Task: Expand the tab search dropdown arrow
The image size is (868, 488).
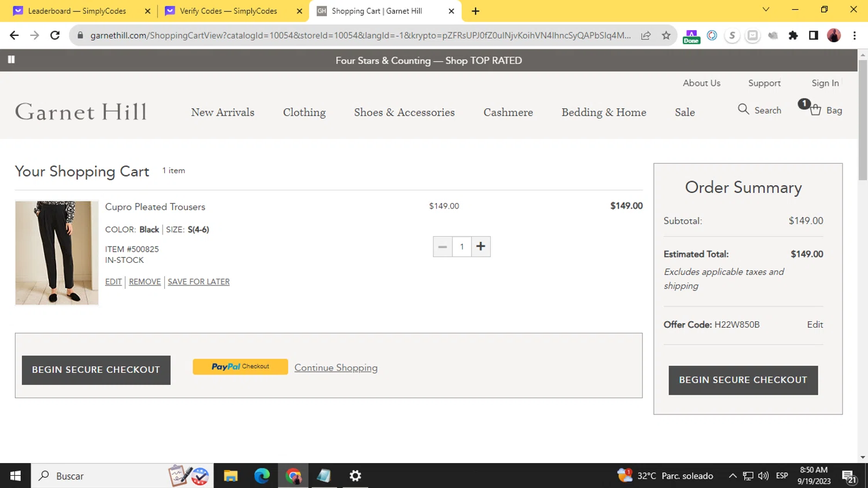Action: click(x=766, y=10)
